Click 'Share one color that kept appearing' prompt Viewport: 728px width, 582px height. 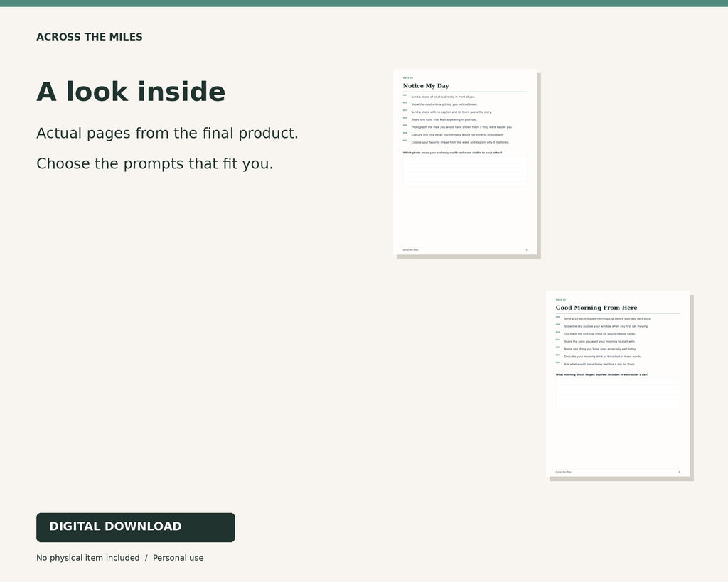pos(444,120)
